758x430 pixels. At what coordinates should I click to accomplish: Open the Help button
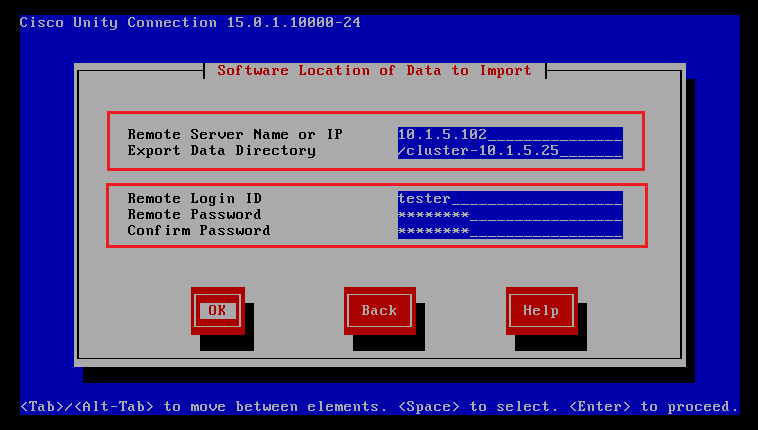[541, 311]
